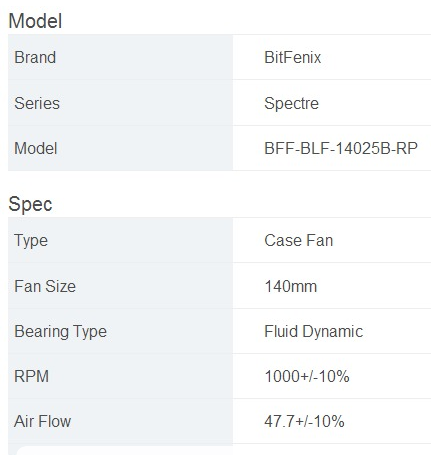The height and width of the screenshot is (455, 431).
Task: Select the Air Flow label
Action: [x=42, y=421]
